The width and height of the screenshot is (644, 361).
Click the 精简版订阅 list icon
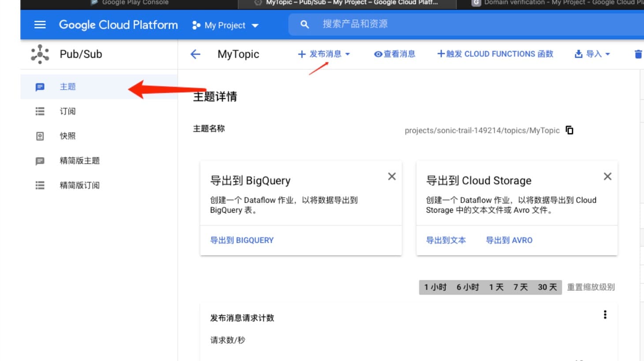40,185
